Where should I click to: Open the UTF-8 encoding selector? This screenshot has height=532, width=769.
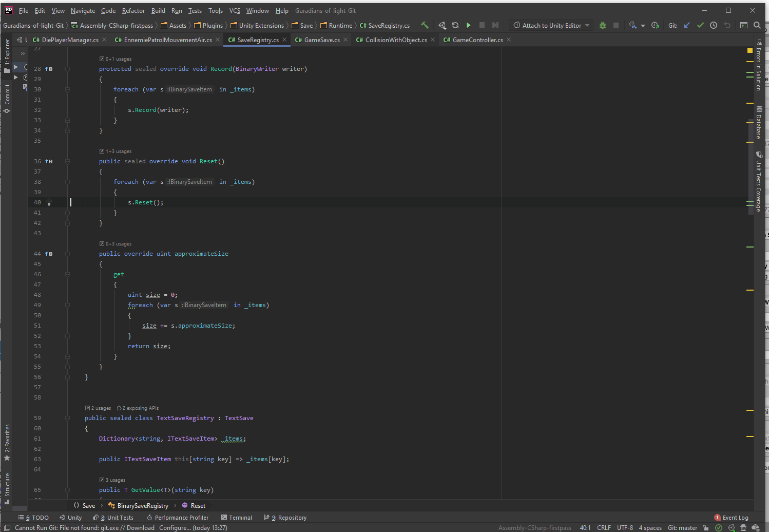tap(625, 528)
